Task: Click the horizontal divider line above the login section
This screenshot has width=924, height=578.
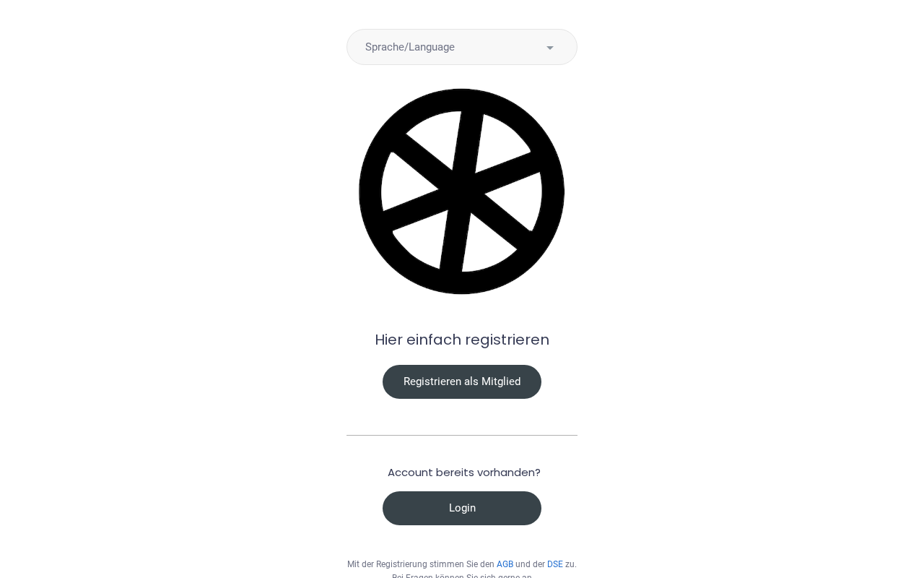Action: tap(462, 435)
